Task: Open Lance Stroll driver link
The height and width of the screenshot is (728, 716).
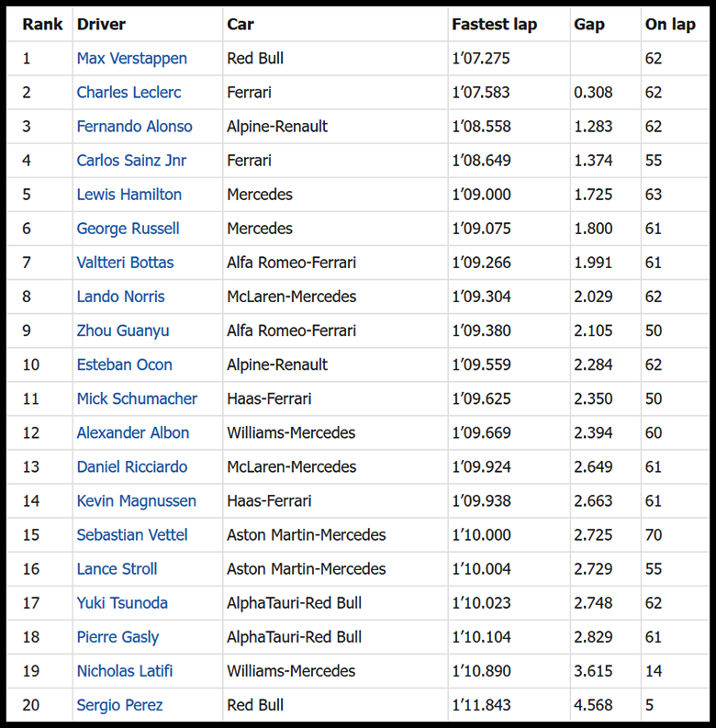Action: click(x=117, y=569)
